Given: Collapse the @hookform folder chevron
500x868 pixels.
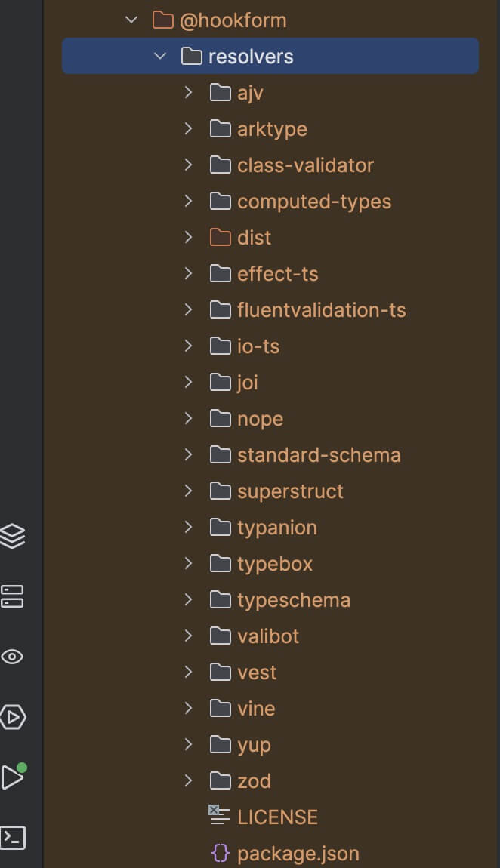Looking at the screenshot, I should coord(132,20).
